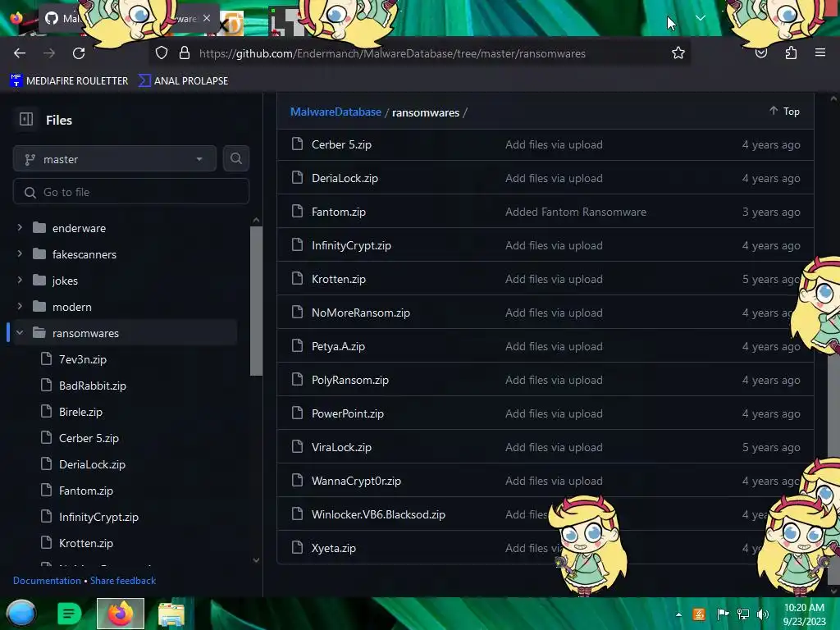Click the file icon for Cerber 5.zip row

(x=297, y=144)
